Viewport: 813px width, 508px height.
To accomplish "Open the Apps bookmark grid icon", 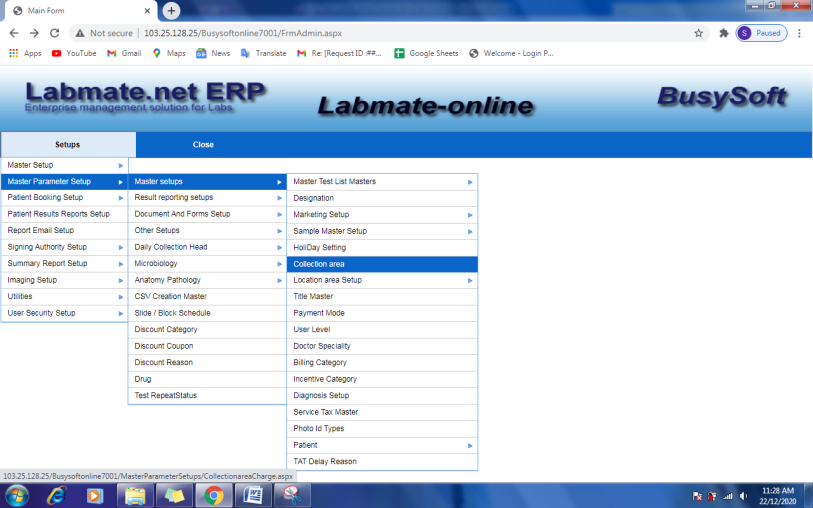I will tap(13, 53).
